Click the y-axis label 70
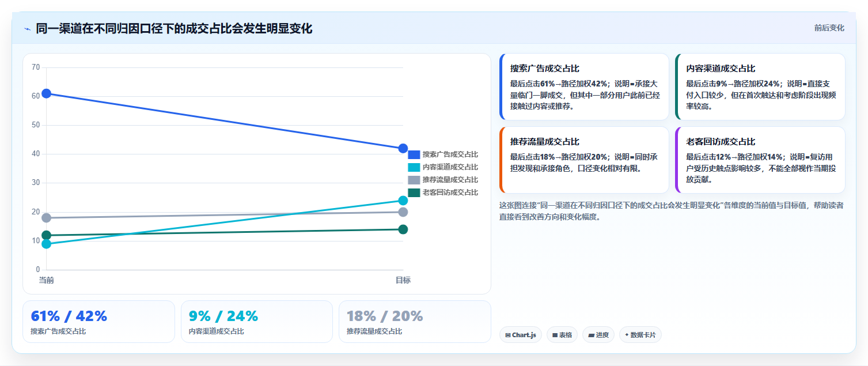Screen dimensions: 868x366 coord(36,67)
